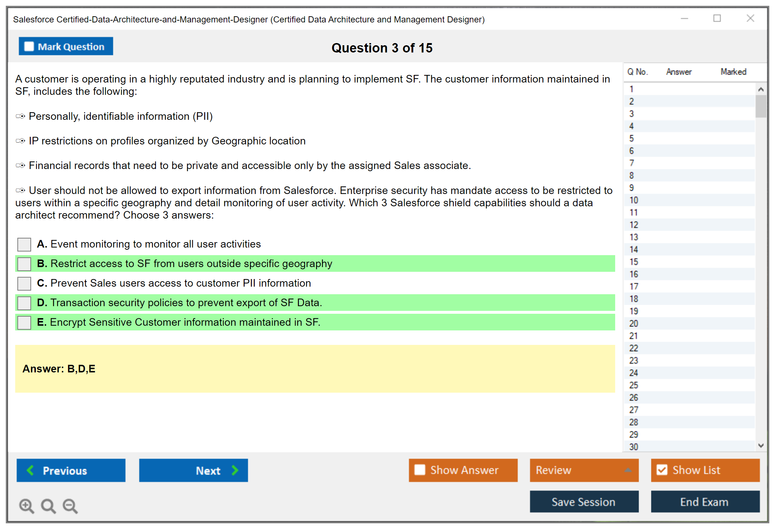Toggle the Show Answer checkbox
The height and width of the screenshot is (532, 778).
point(420,470)
